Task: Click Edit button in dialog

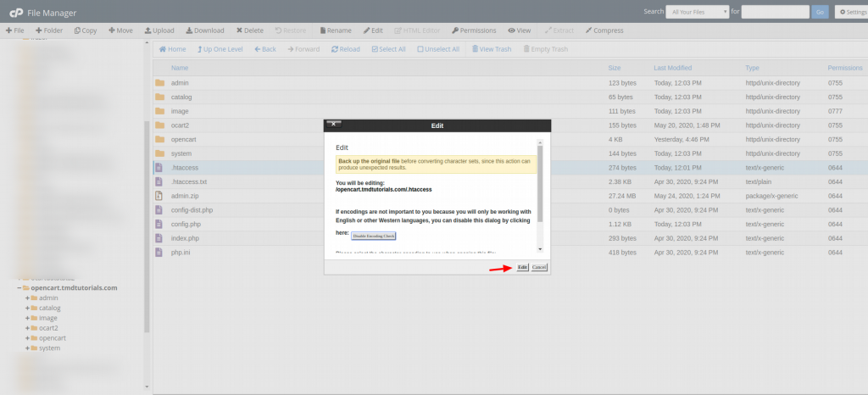Action: click(522, 267)
